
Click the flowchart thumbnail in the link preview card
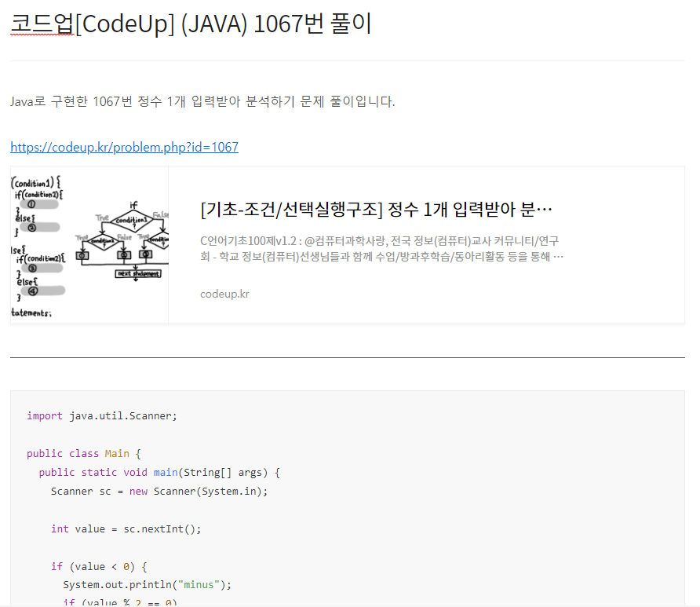(89, 245)
